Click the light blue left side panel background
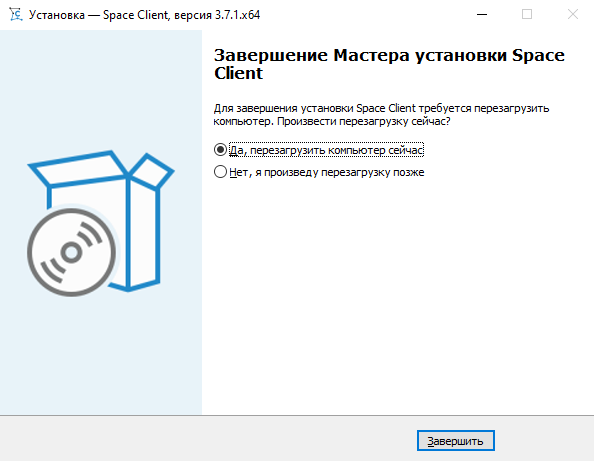594x461 pixels. [x=101, y=360]
